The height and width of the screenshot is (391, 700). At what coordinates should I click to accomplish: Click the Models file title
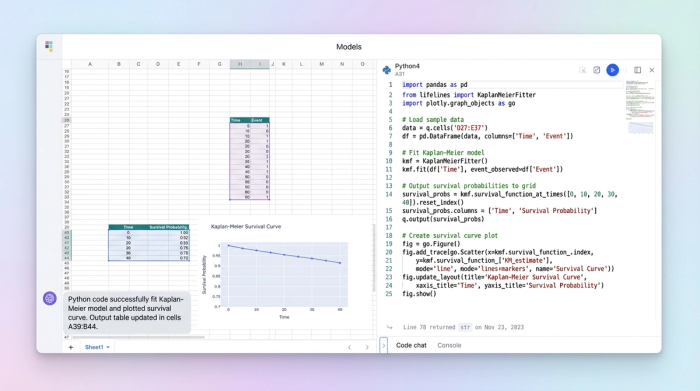click(x=349, y=47)
